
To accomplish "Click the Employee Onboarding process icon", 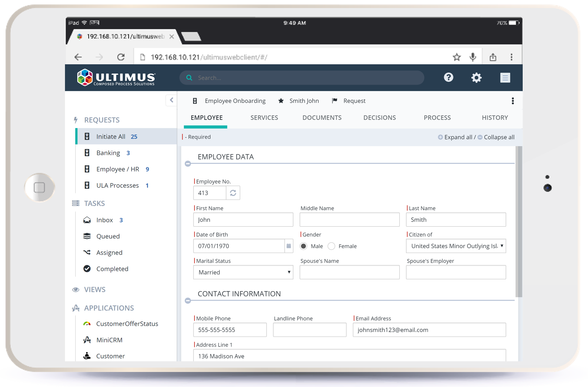I will (195, 101).
